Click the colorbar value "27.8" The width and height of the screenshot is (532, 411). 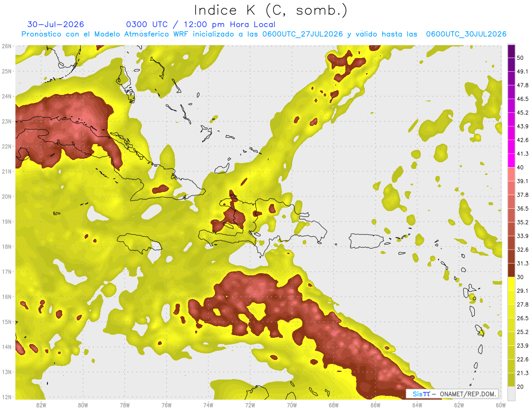pos(523,305)
